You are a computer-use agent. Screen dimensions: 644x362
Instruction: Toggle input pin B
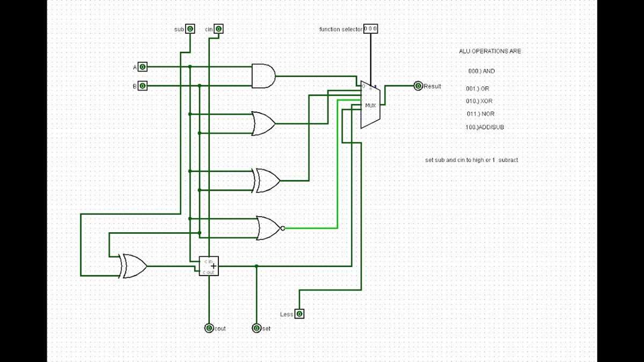142,86
